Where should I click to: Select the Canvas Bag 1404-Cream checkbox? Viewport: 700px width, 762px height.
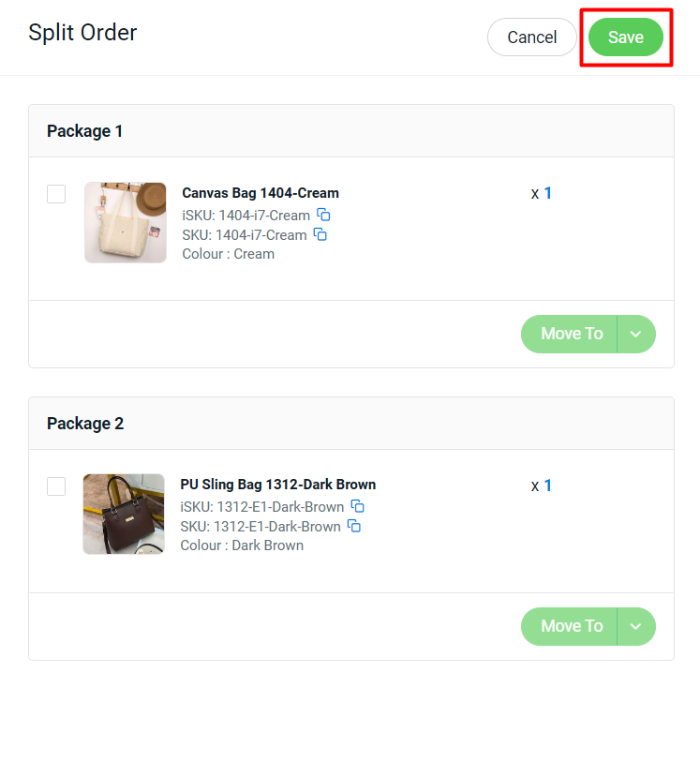(x=56, y=194)
